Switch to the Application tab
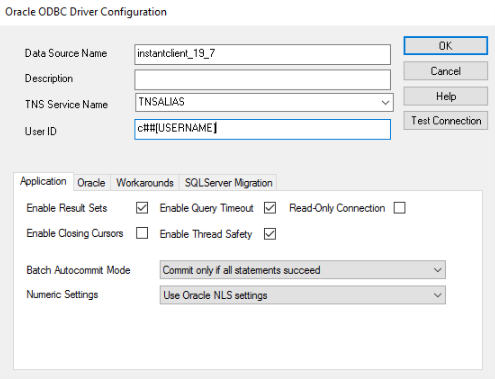495x379 pixels. coord(43,181)
